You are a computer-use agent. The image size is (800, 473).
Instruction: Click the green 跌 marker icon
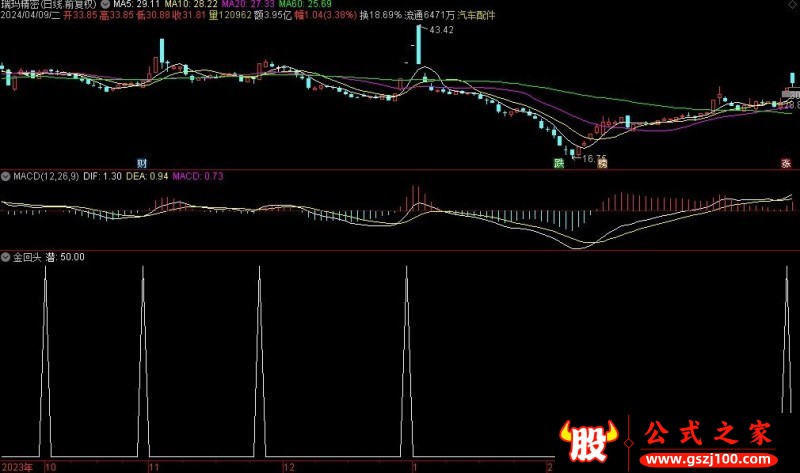(x=558, y=163)
